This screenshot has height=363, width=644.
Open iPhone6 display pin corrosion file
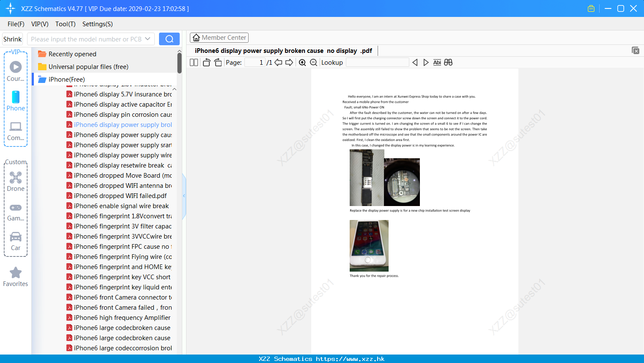(119, 115)
